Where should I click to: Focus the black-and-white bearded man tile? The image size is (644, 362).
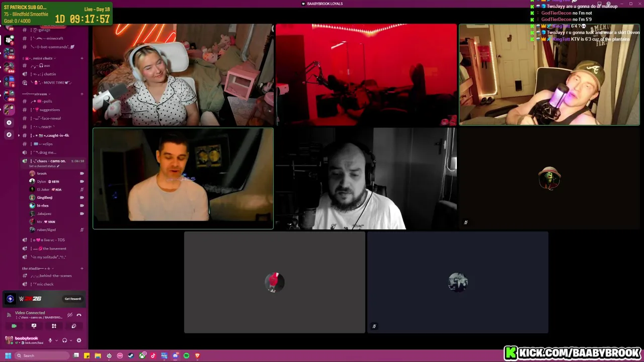point(366,178)
